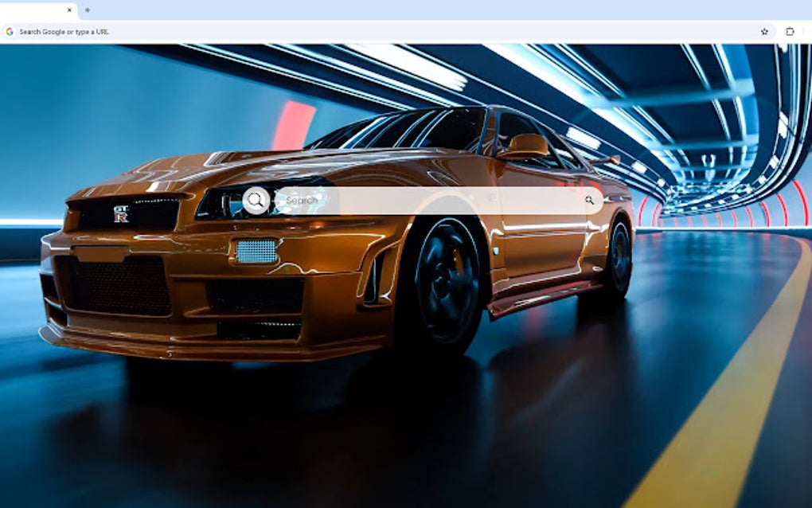Close the open browser tab
The height and width of the screenshot is (508, 812).
(x=68, y=10)
